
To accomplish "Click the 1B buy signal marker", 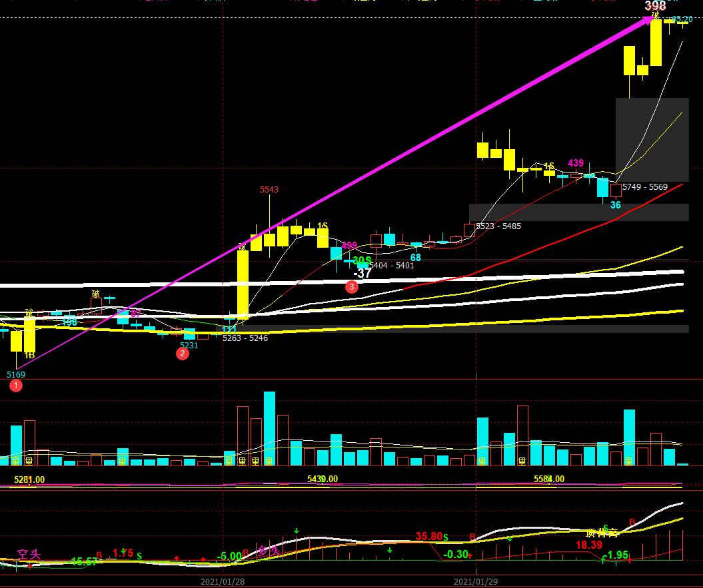I will tap(29, 356).
